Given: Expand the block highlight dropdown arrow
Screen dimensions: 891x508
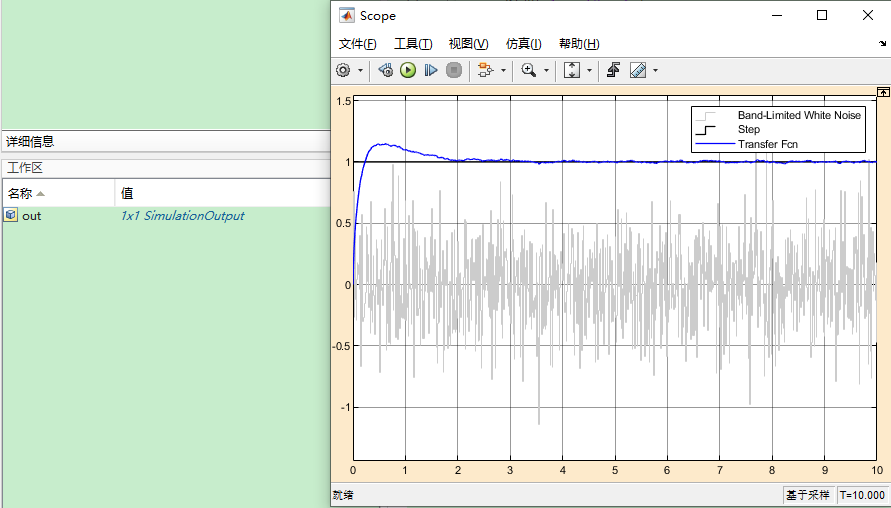Looking at the screenshot, I should (503, 70).
